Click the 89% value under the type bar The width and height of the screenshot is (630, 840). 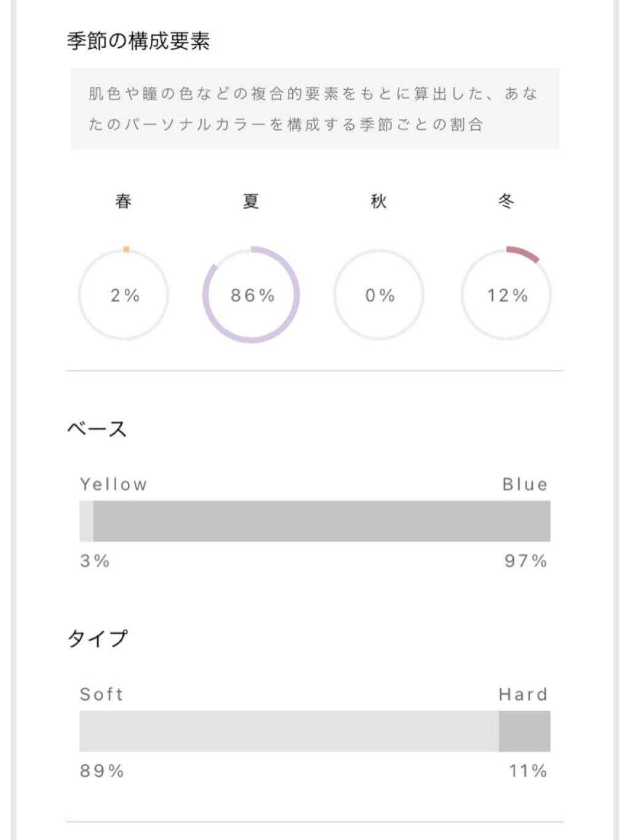pyautogui.click(x=102, y=770)
